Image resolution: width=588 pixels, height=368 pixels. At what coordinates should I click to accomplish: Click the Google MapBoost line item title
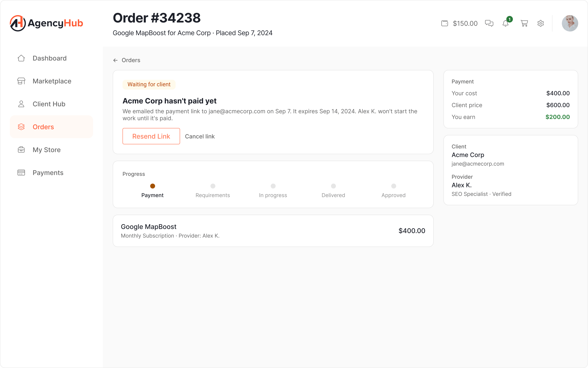(x=148, y=227)
